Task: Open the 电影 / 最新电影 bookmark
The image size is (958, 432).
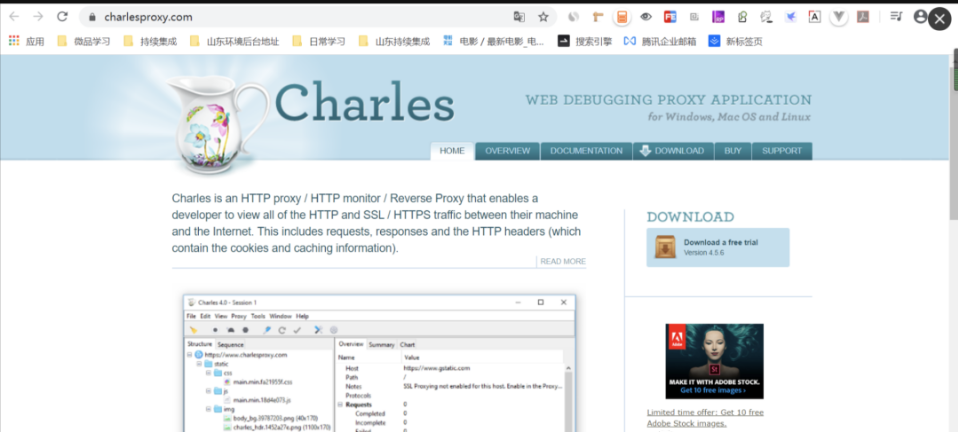Action: click(494, 42)
